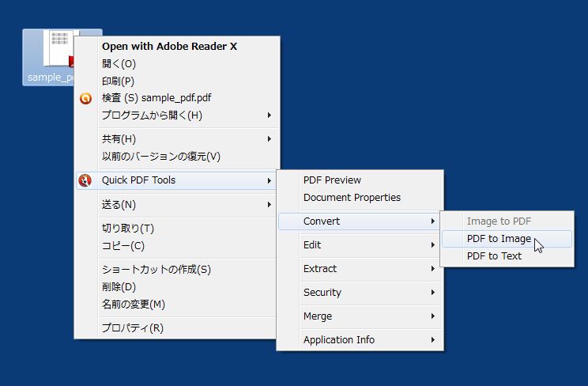
Task: Expand the Application Info submenu
Action: pyautogui.click(x=360, y=340)
